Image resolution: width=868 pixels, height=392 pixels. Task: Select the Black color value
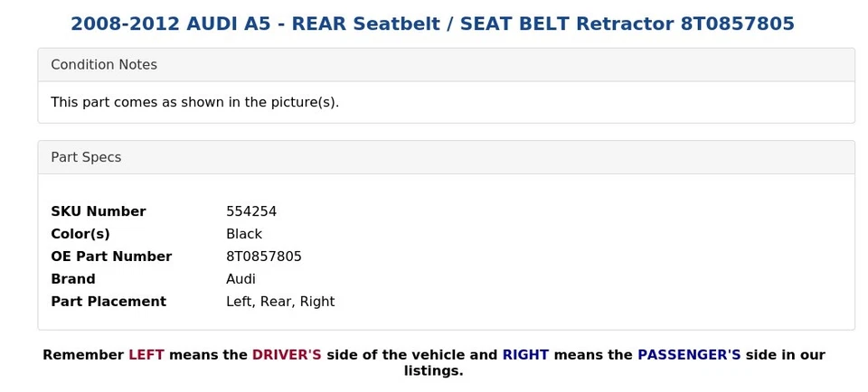tap(244, 234)
